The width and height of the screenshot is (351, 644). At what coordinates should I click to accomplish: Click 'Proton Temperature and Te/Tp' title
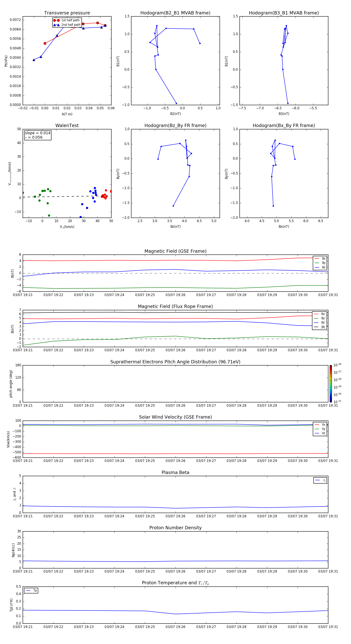tap(175, 583)
